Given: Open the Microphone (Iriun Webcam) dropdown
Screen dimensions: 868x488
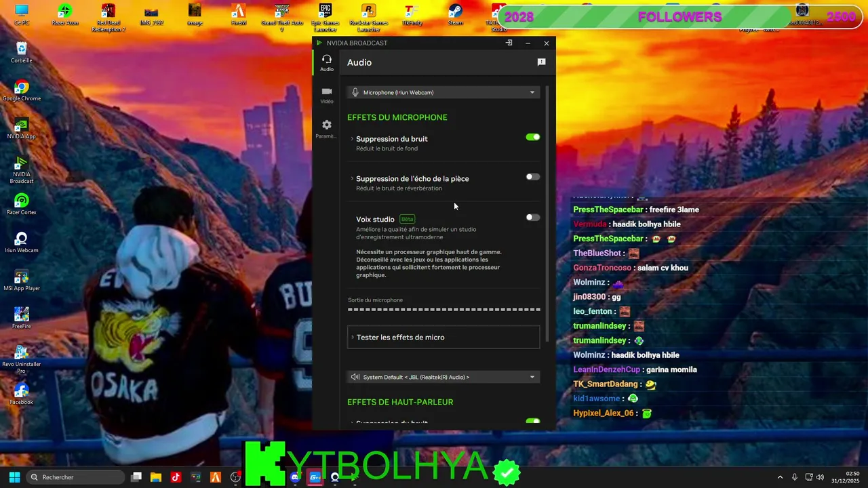Looking at the screenshot, I should point(443,92).
